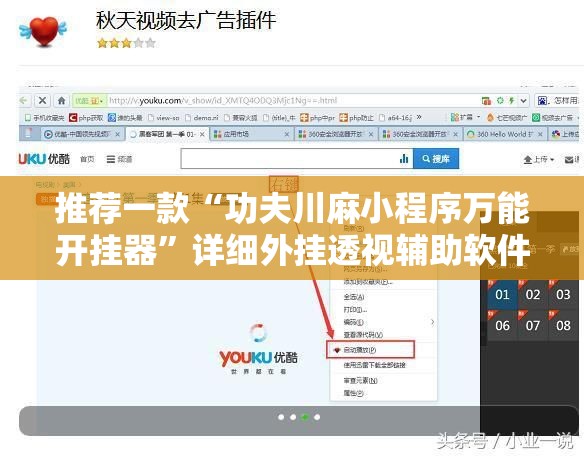Image resolution: width=584 pixels, height=456 pixels.
Task: Click the heart-icon playback entry in context menu
Action: (370, 350)
